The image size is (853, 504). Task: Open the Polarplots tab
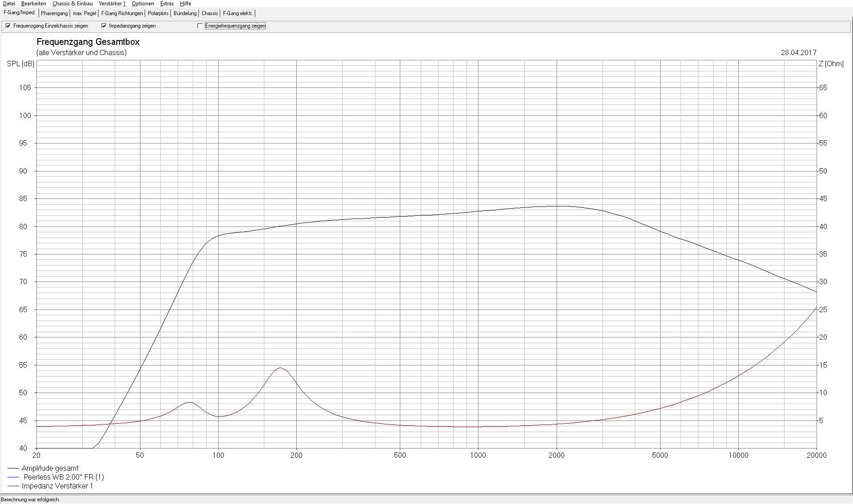click(158, 13)
